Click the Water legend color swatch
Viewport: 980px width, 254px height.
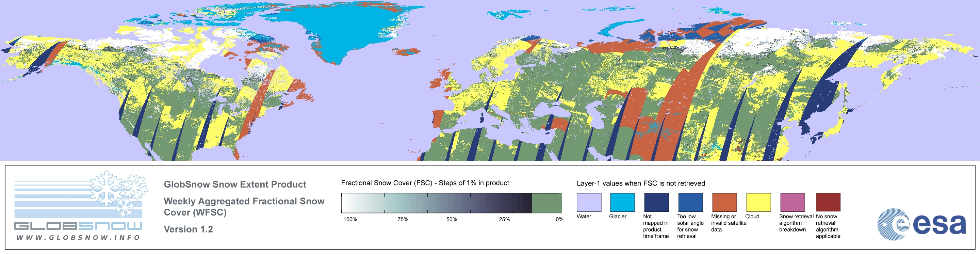(589, 202)
